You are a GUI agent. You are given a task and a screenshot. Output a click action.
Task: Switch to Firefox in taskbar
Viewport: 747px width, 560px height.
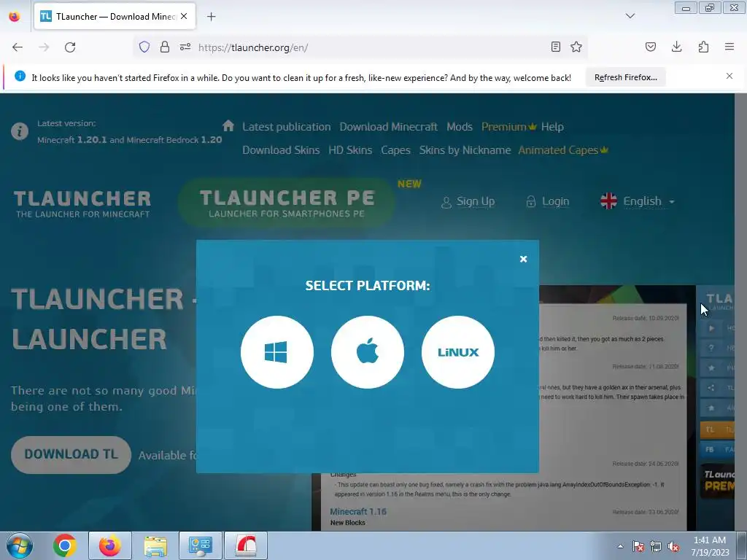coord(110,545)
